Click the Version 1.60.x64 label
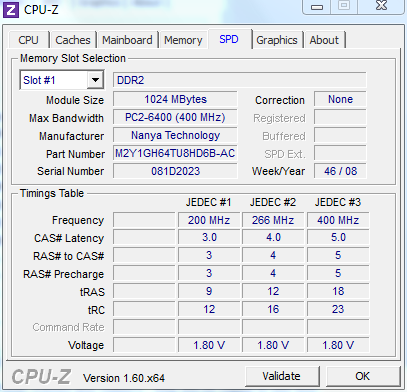407x392 pixels. pyautogui.click(x=124, y=378)
